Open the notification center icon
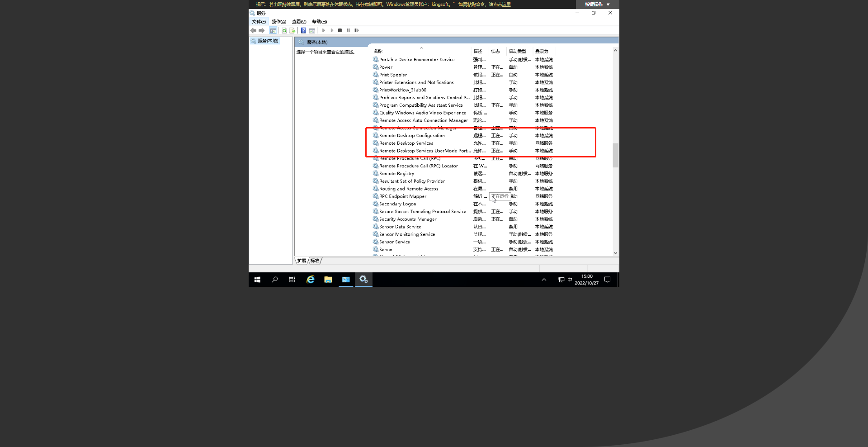Viewport: 868px width, 447px height. pos(608,280)
